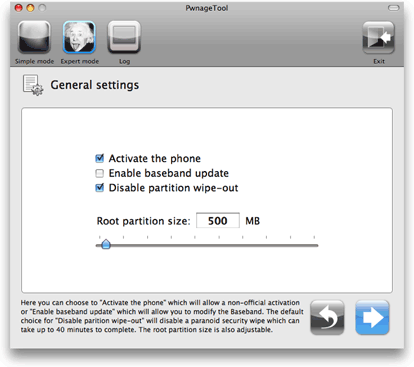This screenshot has width=414, height=367.
Task: Enable baseband update checkbox
Action: (x=100, y=173)
